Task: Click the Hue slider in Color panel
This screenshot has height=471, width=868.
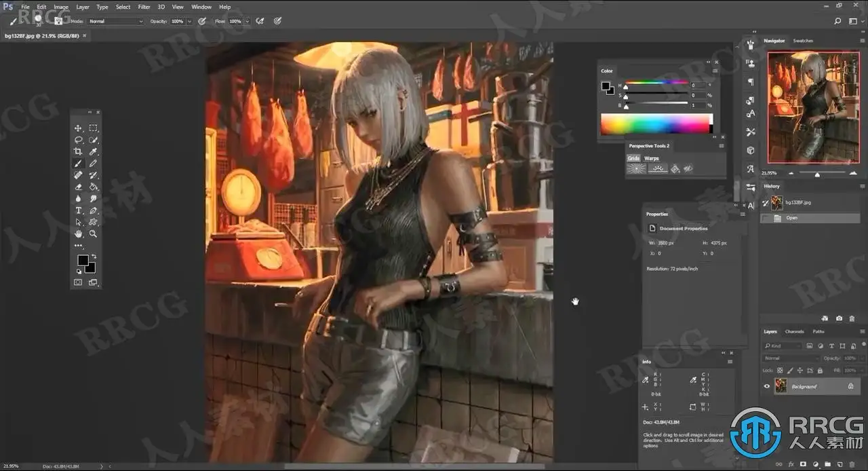Action: (x=656, y=85)
